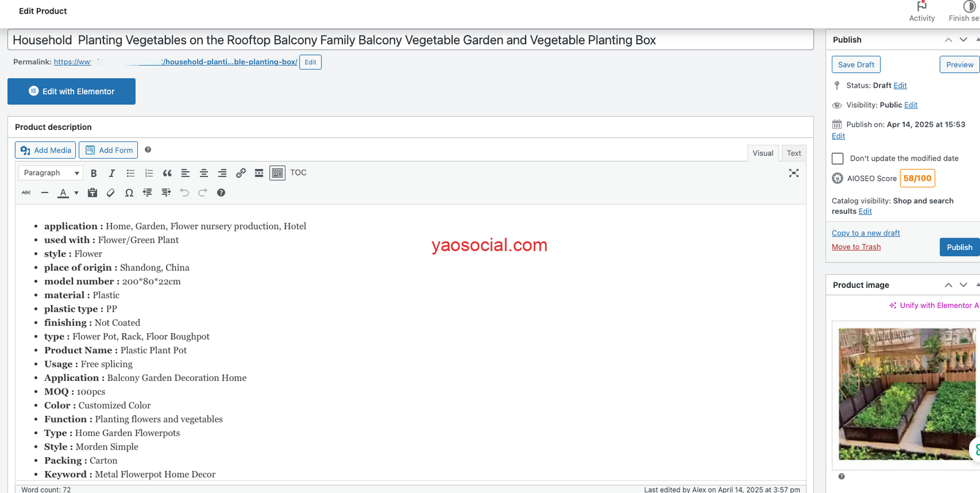Open Move to Trash link

click(856, 247)
